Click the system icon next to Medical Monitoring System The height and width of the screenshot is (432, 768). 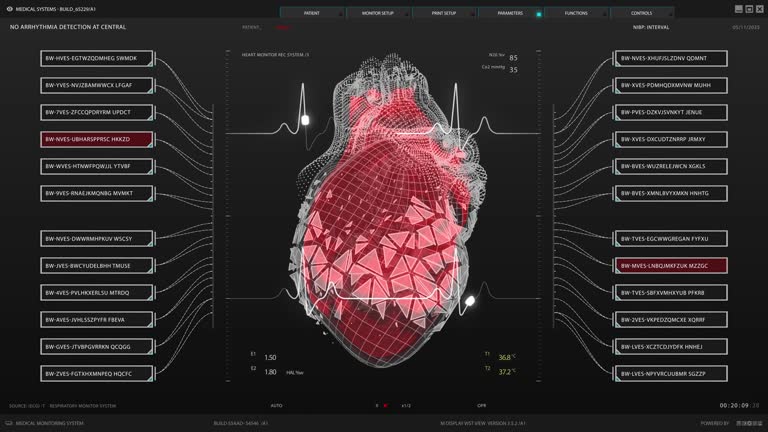[9, 423]
